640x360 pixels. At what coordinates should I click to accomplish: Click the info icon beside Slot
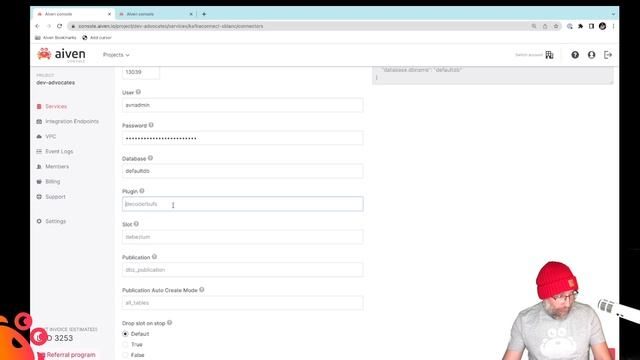pyautogui.click(x=136, y=224)
